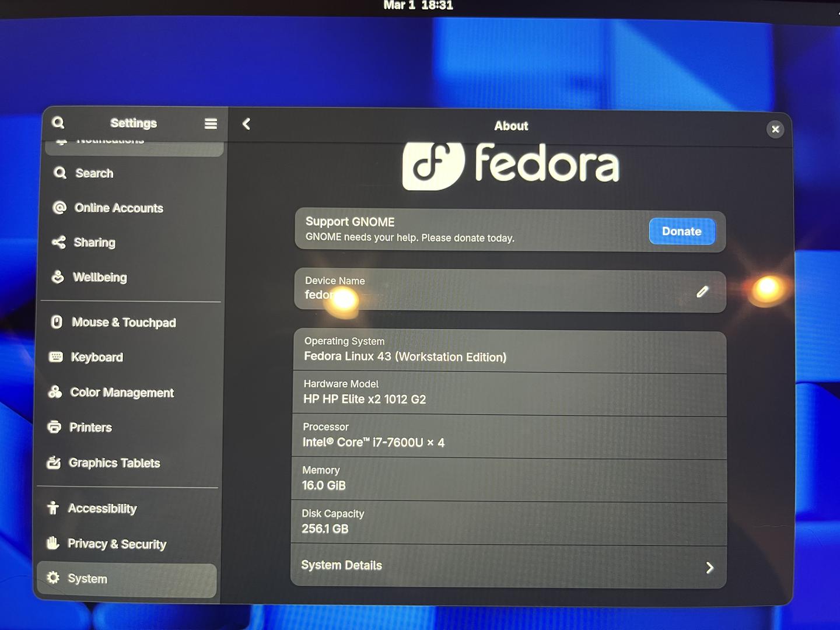840x630 pixels.
Task: Edit the device name with the pencil icon
Action: [x=702, y=292]
